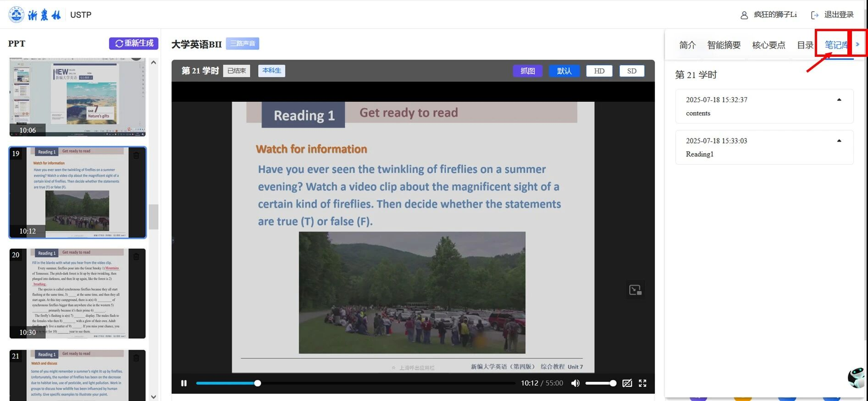Screen dimensions: 868x401
Task: Click the 重新生成 regenerate button
Action: pos(133,44)
